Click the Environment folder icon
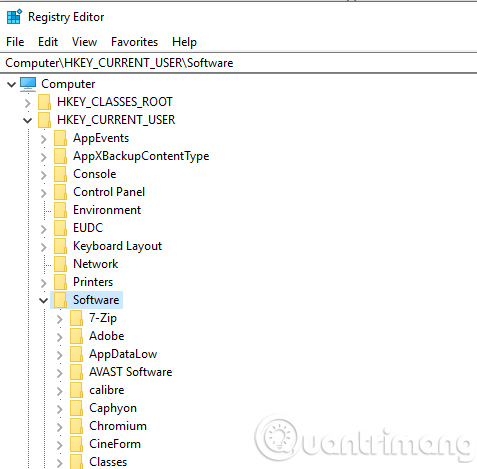 [60, 210]
